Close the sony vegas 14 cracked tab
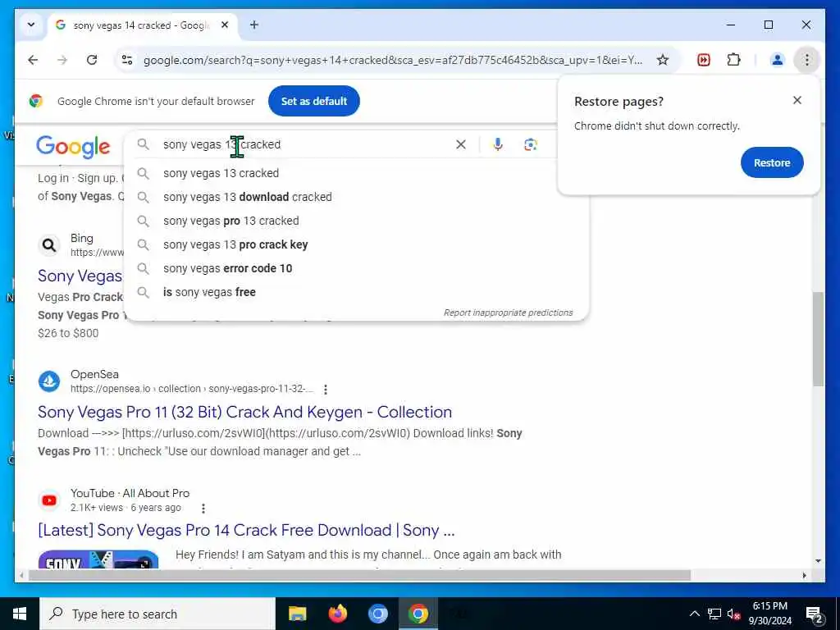This screenshot has height=630, width=840. tap(225, 25)
